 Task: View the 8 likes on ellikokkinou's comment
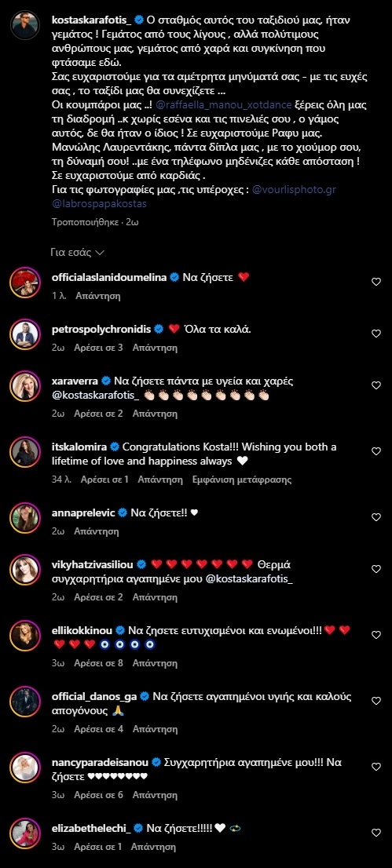[x=98, y=663]
